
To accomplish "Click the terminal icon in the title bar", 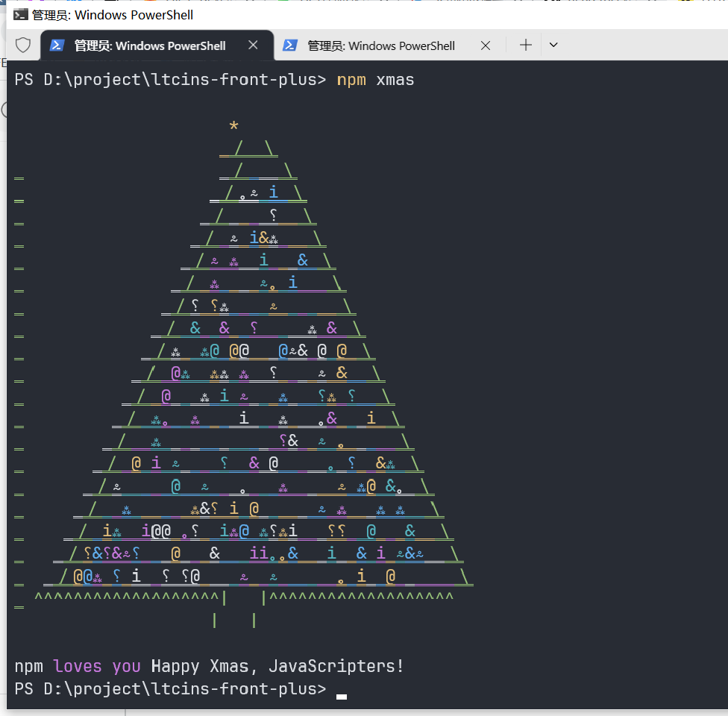I will click(21, 14).
